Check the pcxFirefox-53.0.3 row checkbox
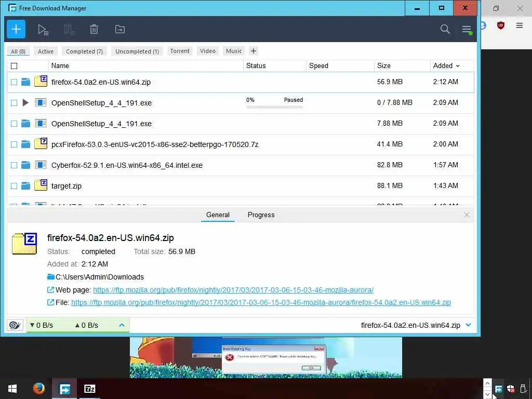This screenshot has width=532, height=399. [14, 144]
